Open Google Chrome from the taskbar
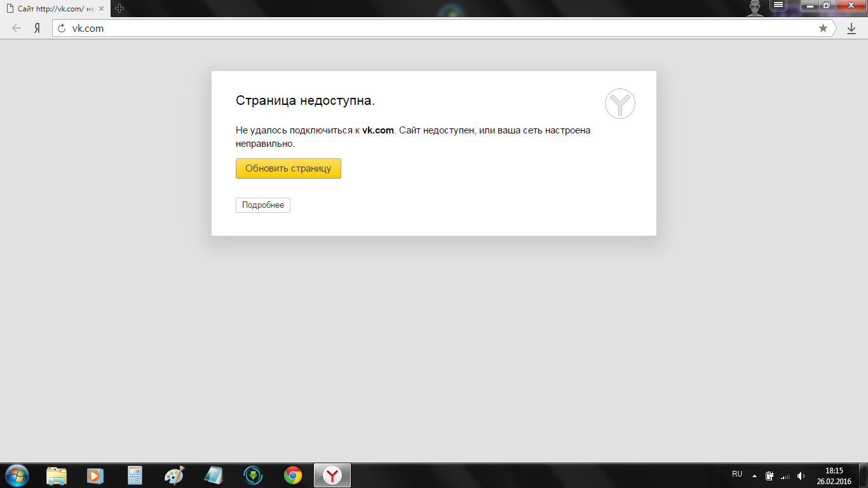Viewport: 868px width, 488px height. [x=292, y=475]
